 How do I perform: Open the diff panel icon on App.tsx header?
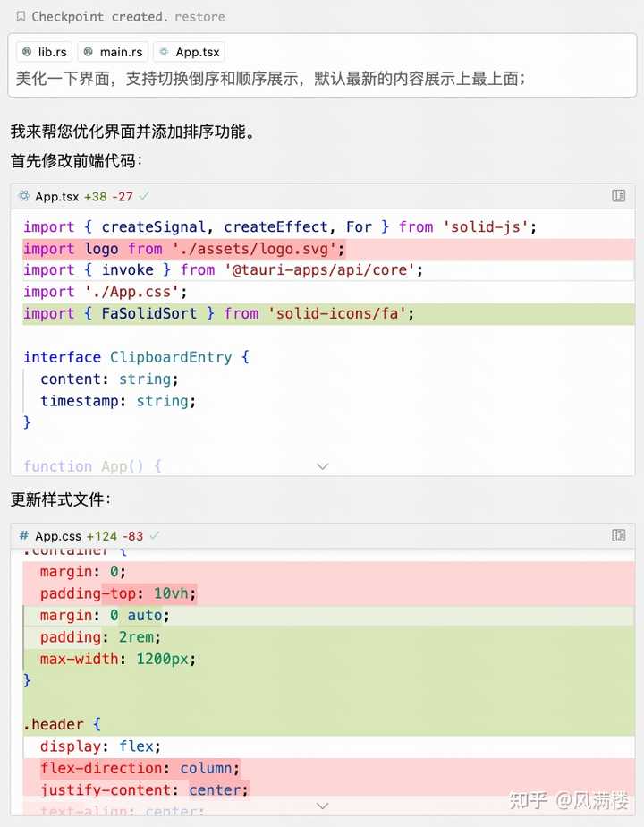(619, 196)
